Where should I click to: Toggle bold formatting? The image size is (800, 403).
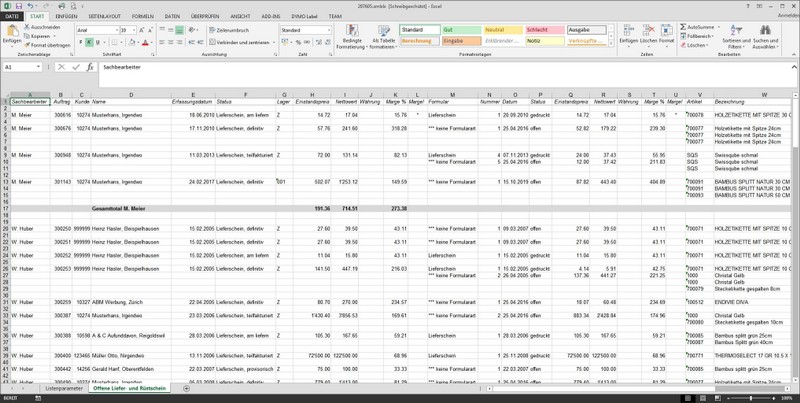pos(81,43)
